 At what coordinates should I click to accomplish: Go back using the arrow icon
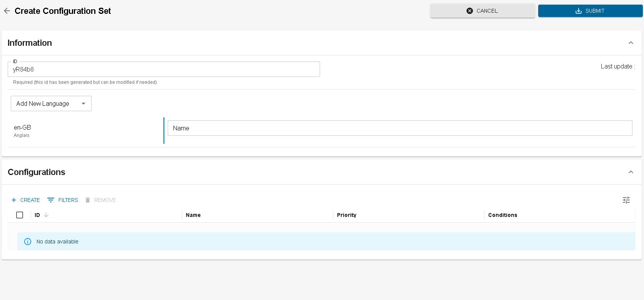7,11
